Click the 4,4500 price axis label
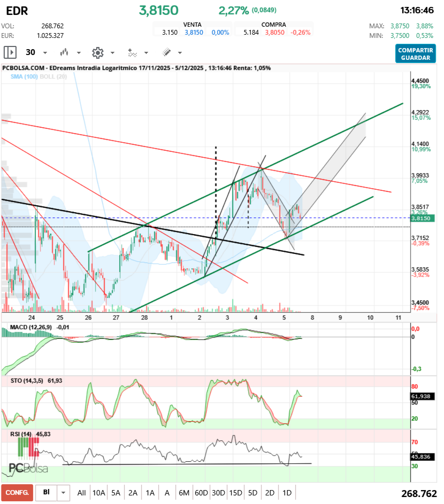444x504 pixels. tap(420, 81)
